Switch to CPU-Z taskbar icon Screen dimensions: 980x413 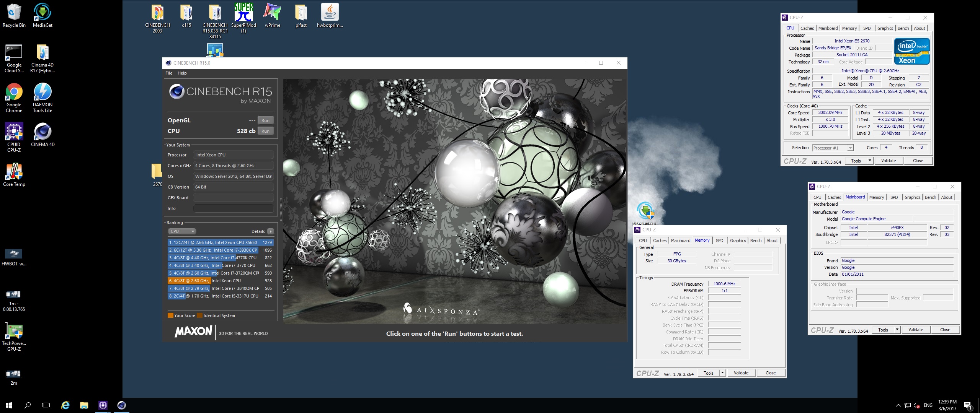(103, 405)
